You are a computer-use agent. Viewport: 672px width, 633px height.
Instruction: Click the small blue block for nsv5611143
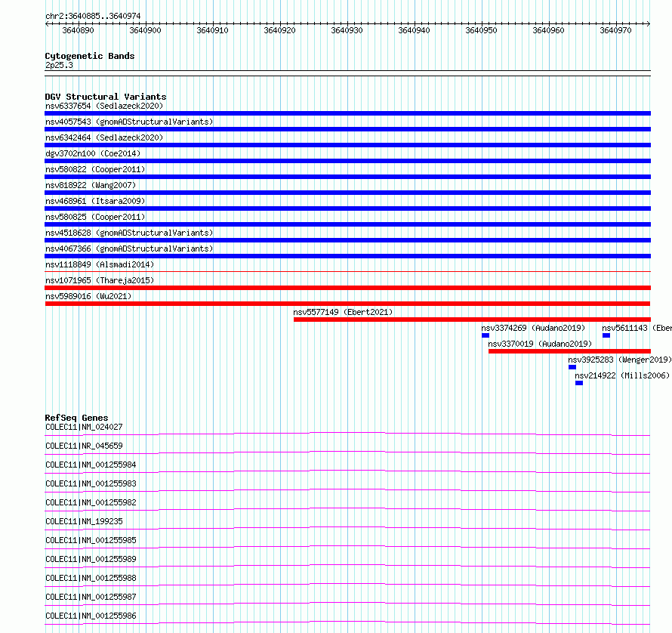606,336
